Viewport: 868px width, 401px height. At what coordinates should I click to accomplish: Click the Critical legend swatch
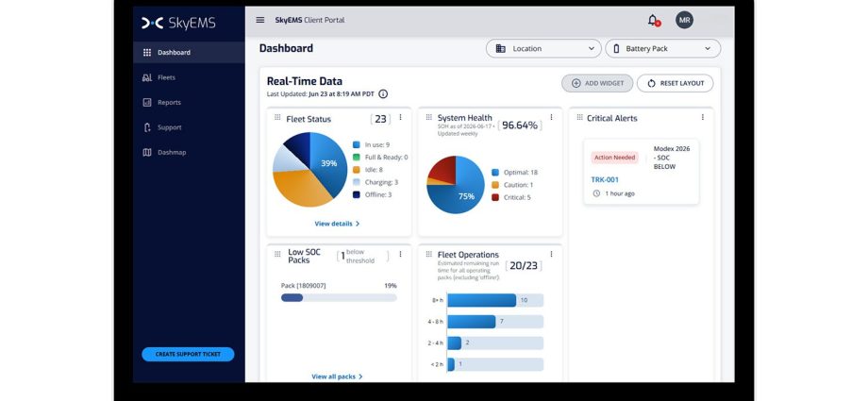[495, 197]
